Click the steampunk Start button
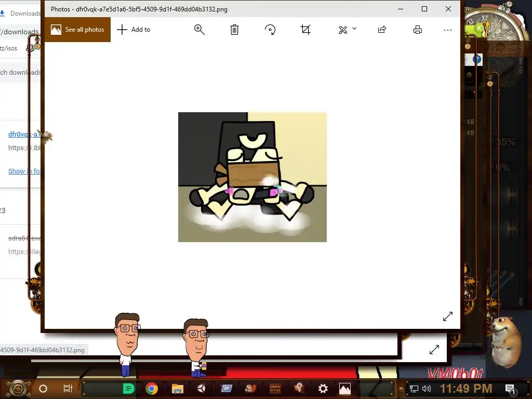532x399 pixels. coord(18,389)
